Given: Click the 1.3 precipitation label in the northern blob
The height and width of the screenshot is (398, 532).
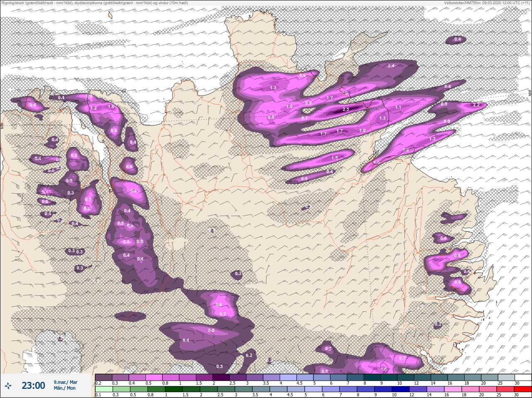Looking at the screenshot, I should coord(273,88).
